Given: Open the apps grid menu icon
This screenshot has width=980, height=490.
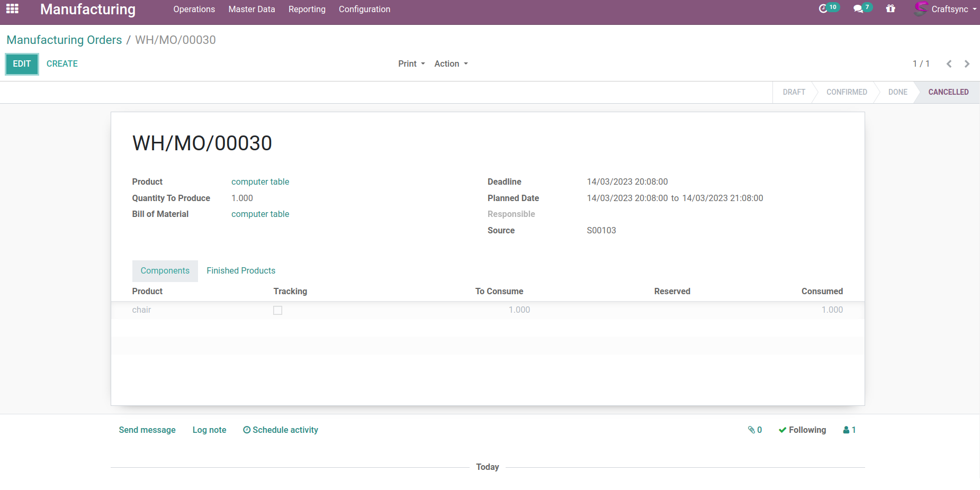Looking at the screenshot, I should [12, 9].
